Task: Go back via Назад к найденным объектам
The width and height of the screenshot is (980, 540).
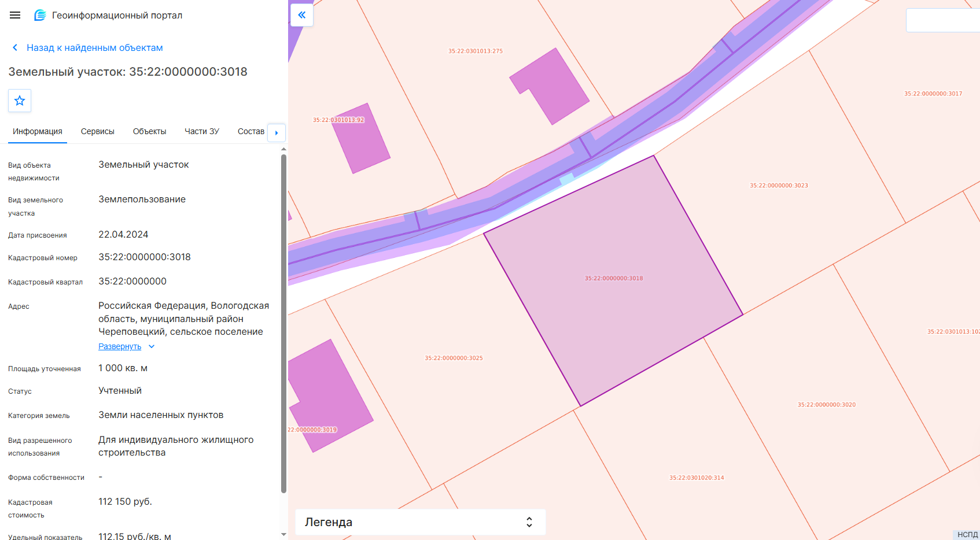Action: click(95, 47)
